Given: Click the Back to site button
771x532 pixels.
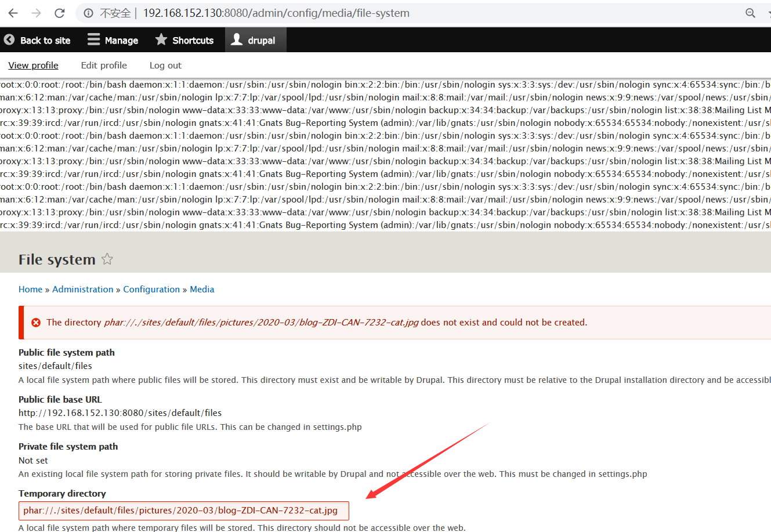Looking at the screenshot, I should [x=38, y=39].
